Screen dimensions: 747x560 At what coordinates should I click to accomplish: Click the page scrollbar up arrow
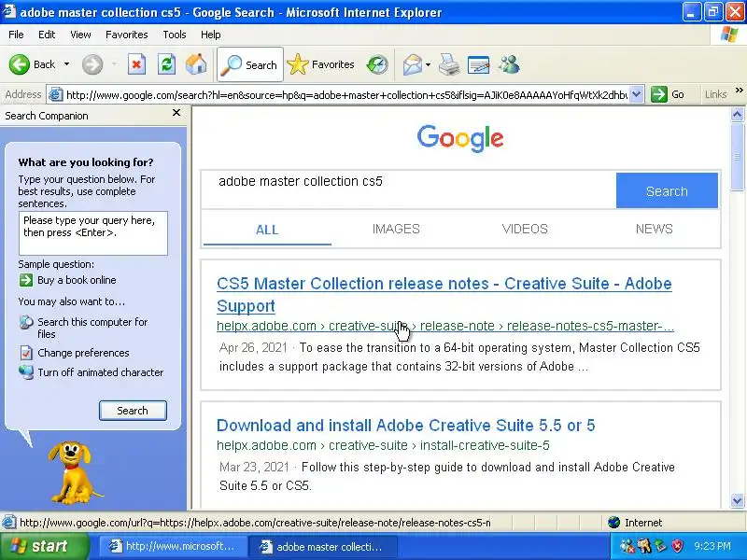(x=737, y=114)
